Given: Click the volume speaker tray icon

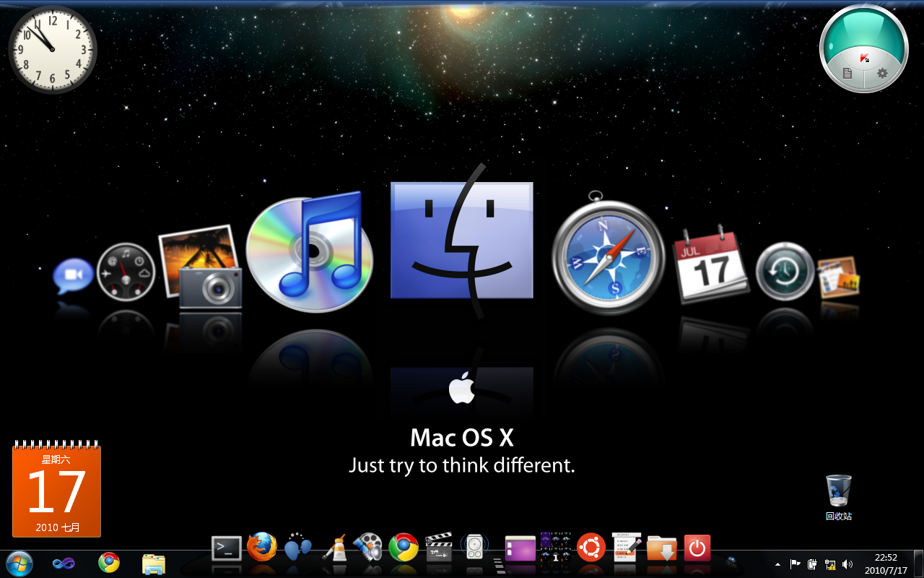Looking at the screenshot, I should pyautogui.click(x=847, y=564).
